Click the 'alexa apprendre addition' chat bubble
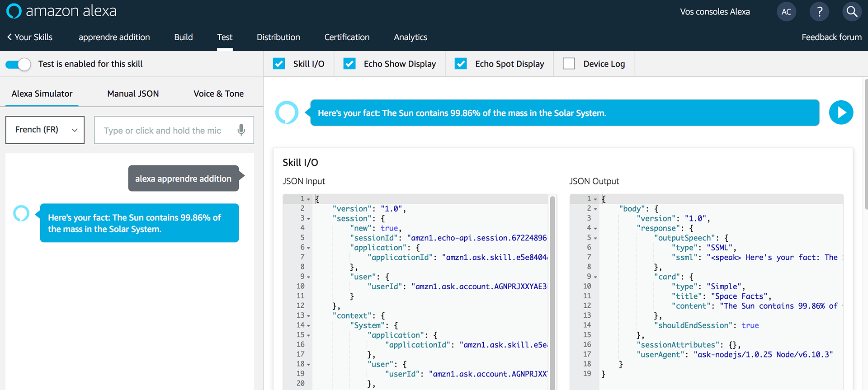This screenshot has height=390, width=868. [184, 179]
